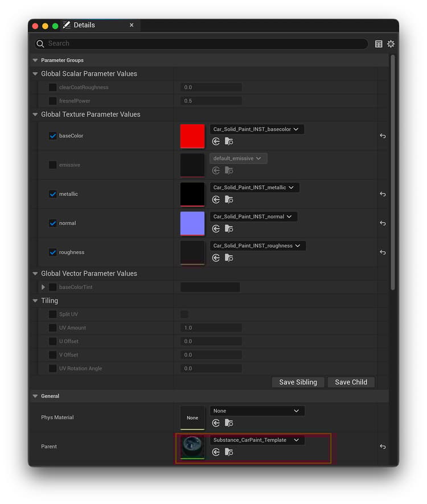Enable the emissive override checkbox
This screenshot has width=427, height=504.
coord(52,165)
